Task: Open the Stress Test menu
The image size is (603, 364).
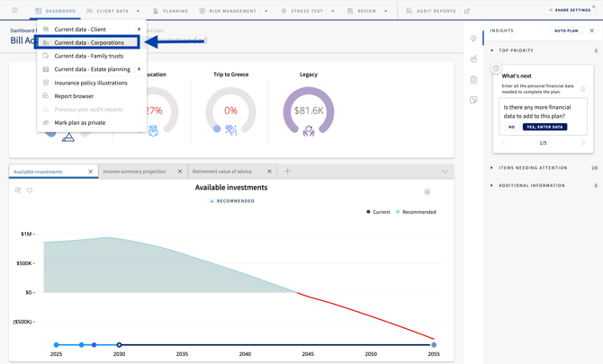Action: point(302,11)
